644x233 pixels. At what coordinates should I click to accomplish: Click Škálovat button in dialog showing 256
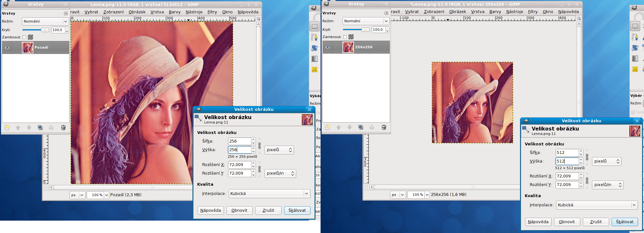point(297,210)
